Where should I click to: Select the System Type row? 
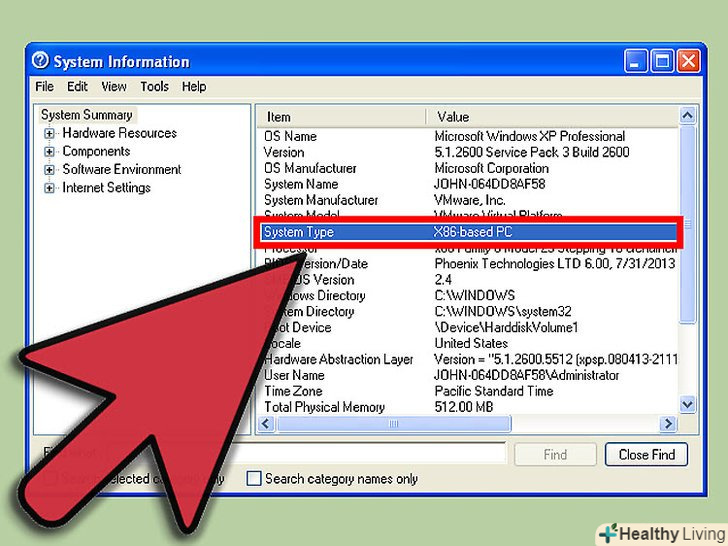tap(470, 232)
